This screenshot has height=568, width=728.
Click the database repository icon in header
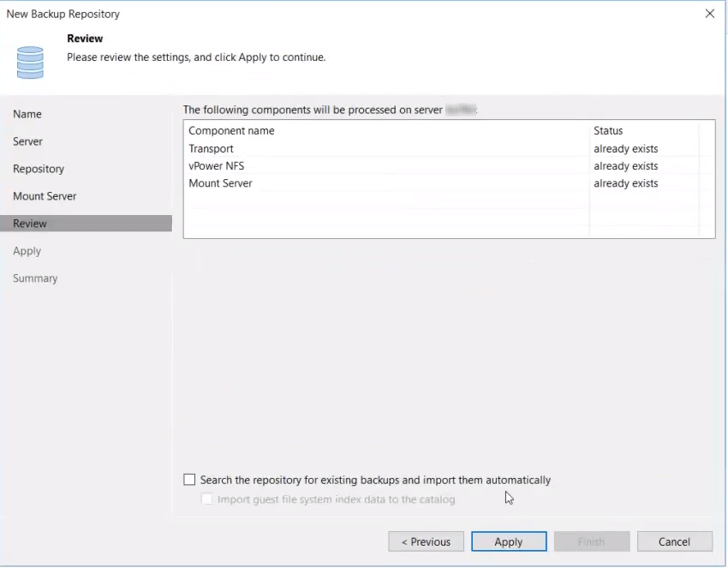click(30, 63)
